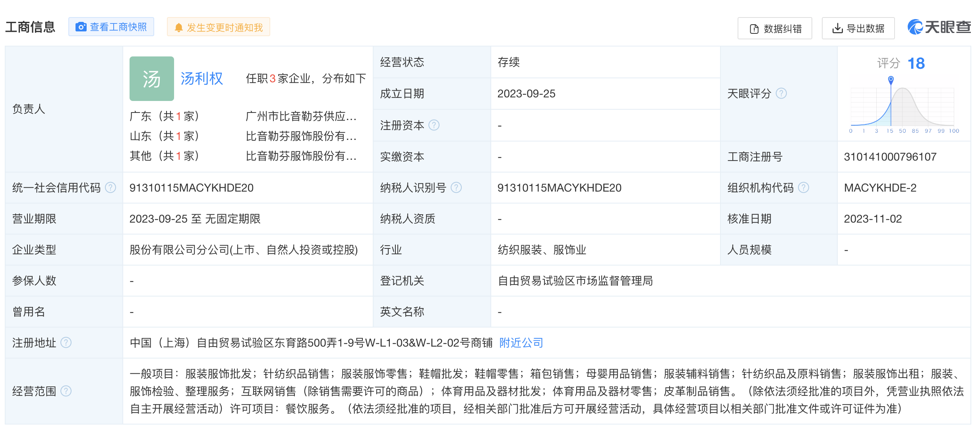Open 广州市比音勒芬供应... company entry
Image resolution: width=980 pixels, height=442 pixels.
click(301, 116)
